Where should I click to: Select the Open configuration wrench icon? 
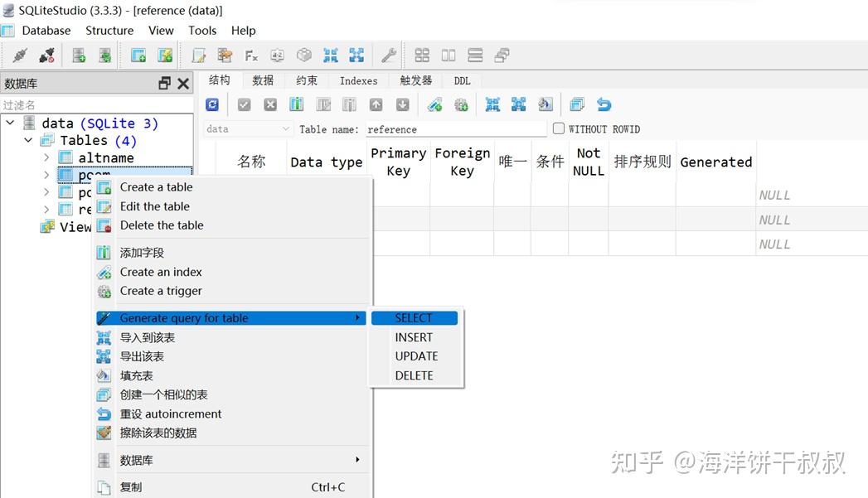point(390,55)
